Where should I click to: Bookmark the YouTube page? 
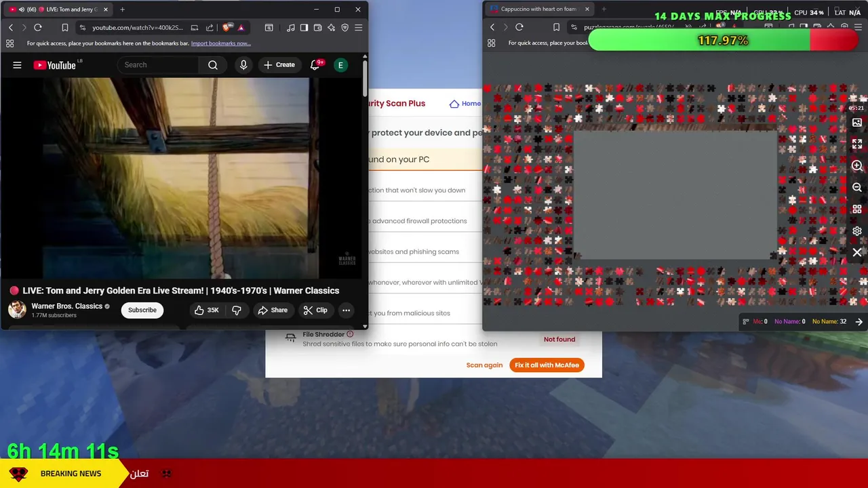(x=65, y=28)
